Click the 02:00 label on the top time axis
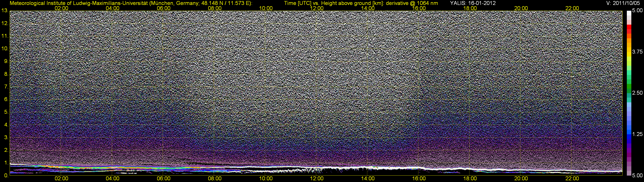 (61, 8)
